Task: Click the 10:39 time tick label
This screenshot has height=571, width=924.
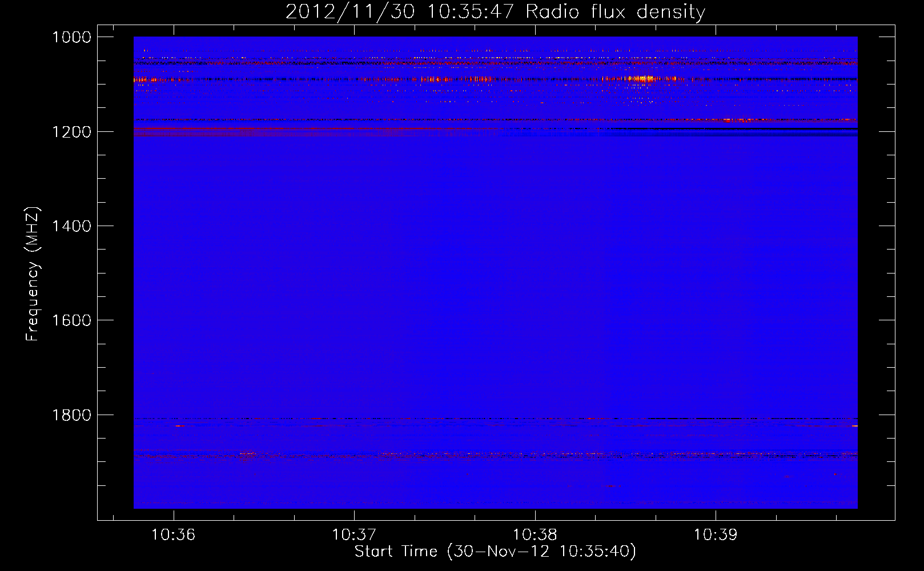Action: coord(716,534)
